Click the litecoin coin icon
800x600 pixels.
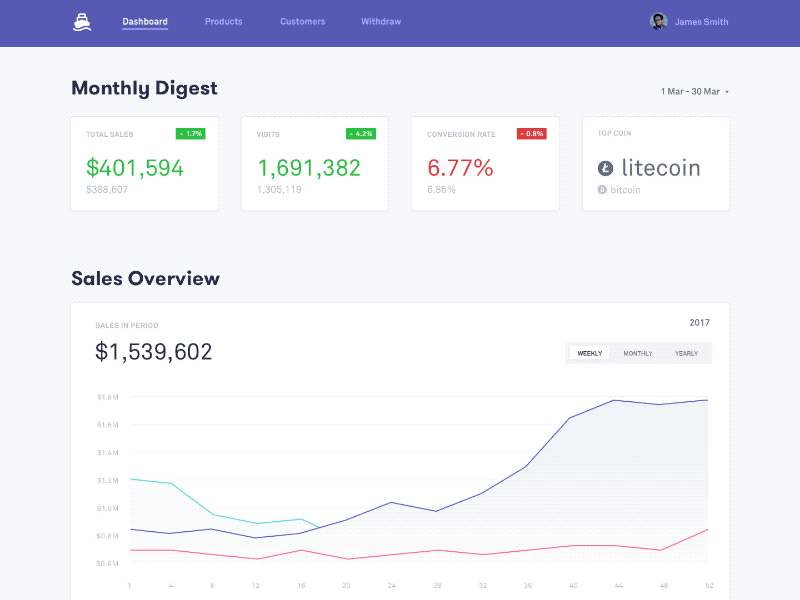605,168
